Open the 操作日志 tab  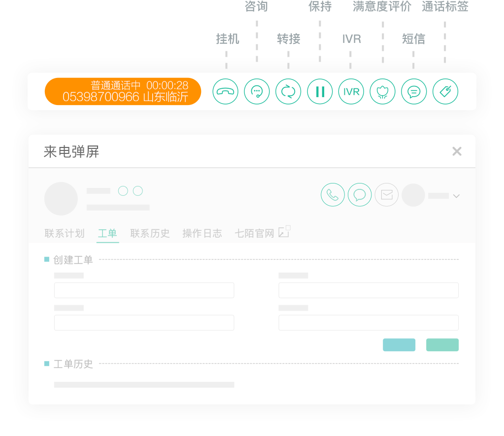[202, 233]
